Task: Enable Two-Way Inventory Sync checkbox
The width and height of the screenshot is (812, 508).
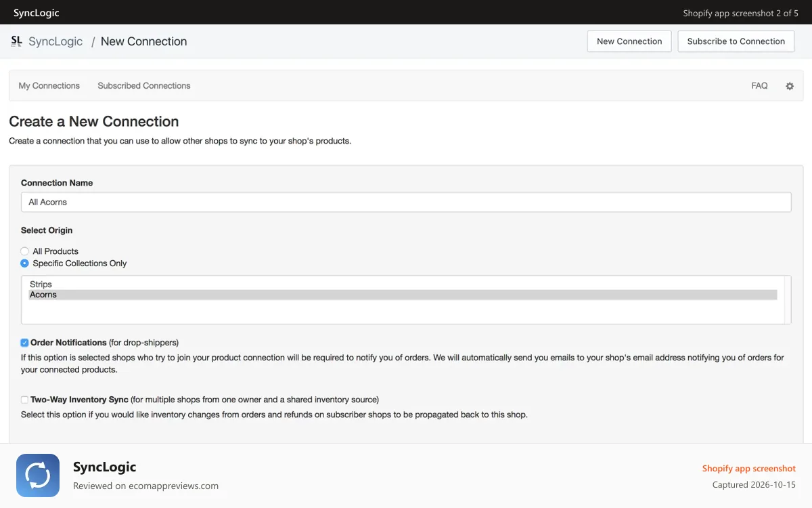Action: click(x=24, y=400)
